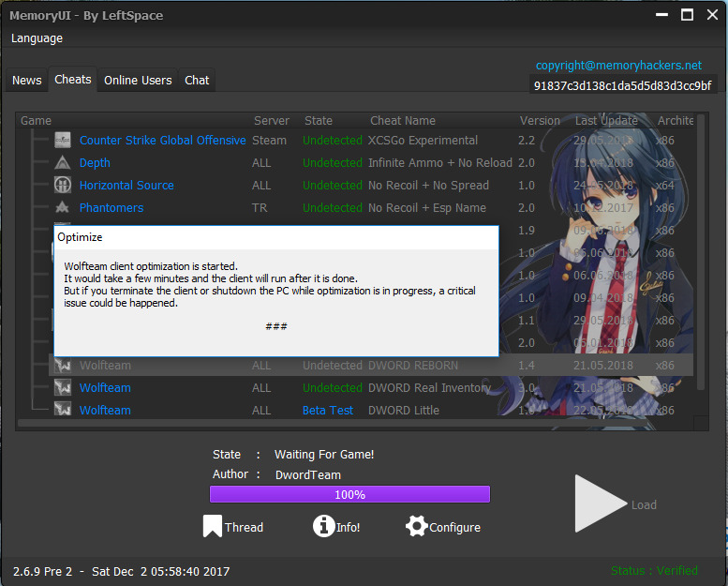Click the 2.6.9 Pre 2 version text
Image resolution: width=728 pixels, height=586 pixels.
[x=43, y=571]
